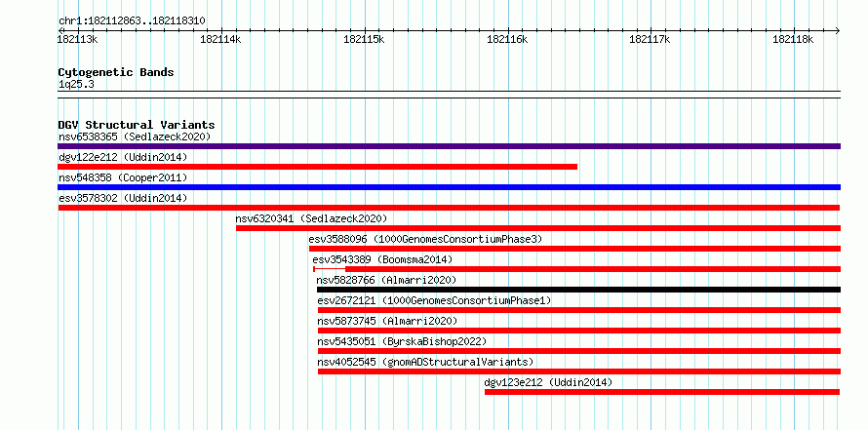The height and width of the screenshot is (430, 868).
Task: Click the right arrowhead on the ruler
Action: click(838, 30)
